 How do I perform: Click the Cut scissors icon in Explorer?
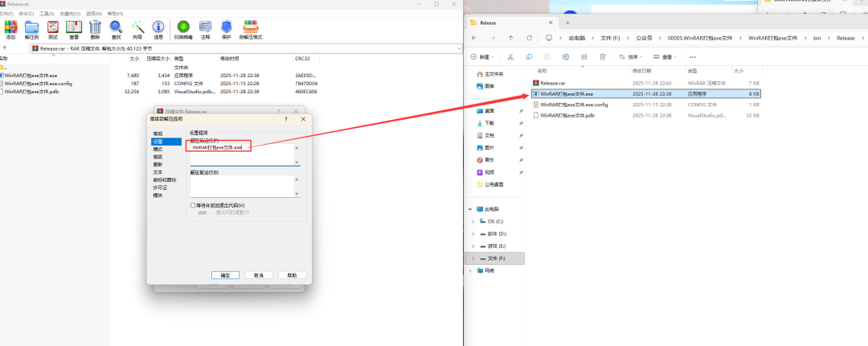point(510,56)
